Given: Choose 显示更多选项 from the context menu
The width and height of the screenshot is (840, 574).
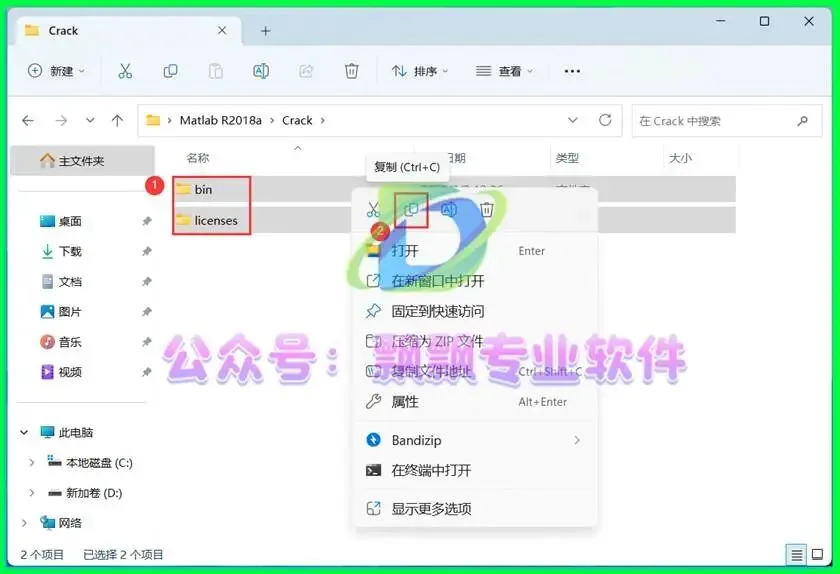Looking at the screenshot, I should tap(475, 509).
